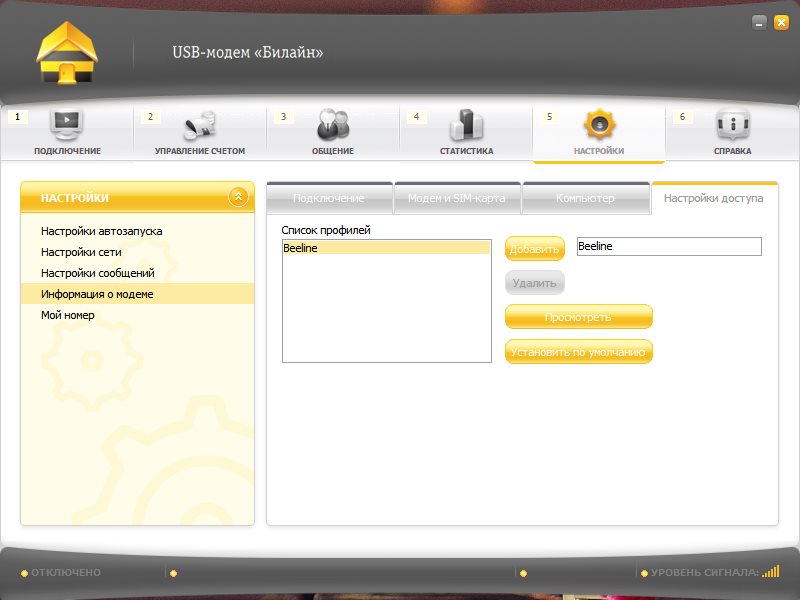Viewport: 800px width, 600px height.
Task: Click the profile name input field
Action: (x=669, y=247)
